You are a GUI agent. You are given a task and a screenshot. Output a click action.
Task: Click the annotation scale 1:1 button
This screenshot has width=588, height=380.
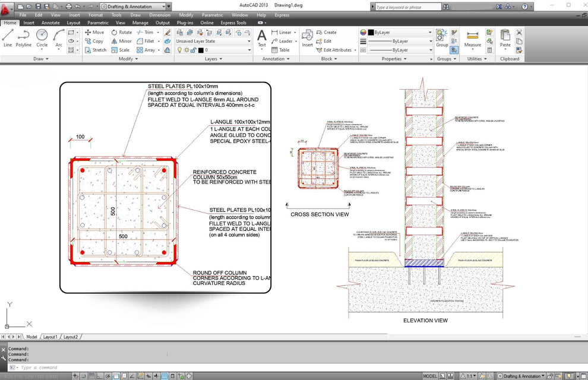click(x=469, y=376)
